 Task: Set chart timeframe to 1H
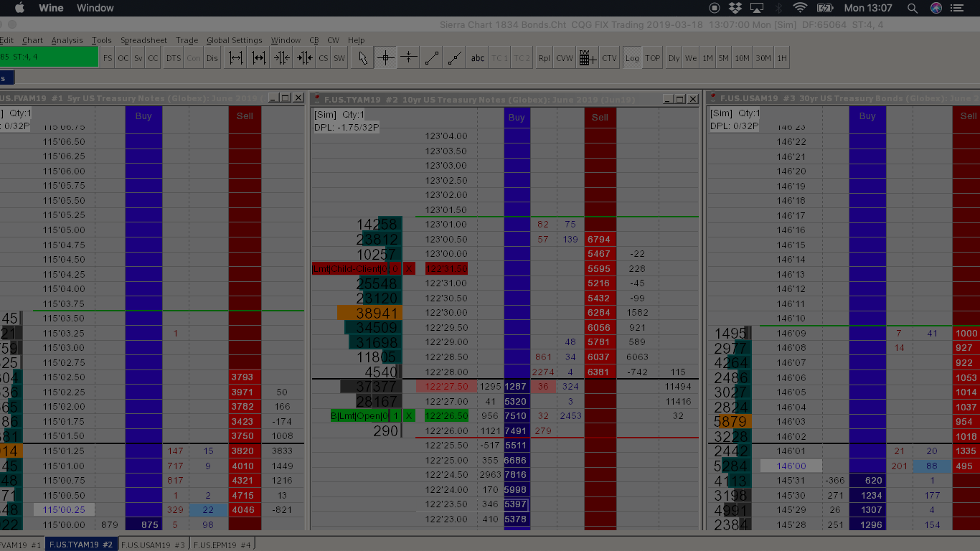tap(782, 58)
